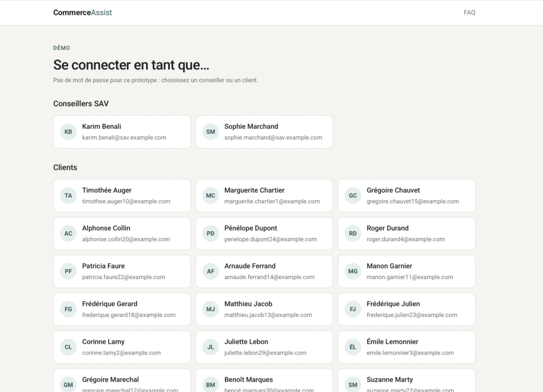Select client Timothée Auger
543x392 pixels.
122,196
